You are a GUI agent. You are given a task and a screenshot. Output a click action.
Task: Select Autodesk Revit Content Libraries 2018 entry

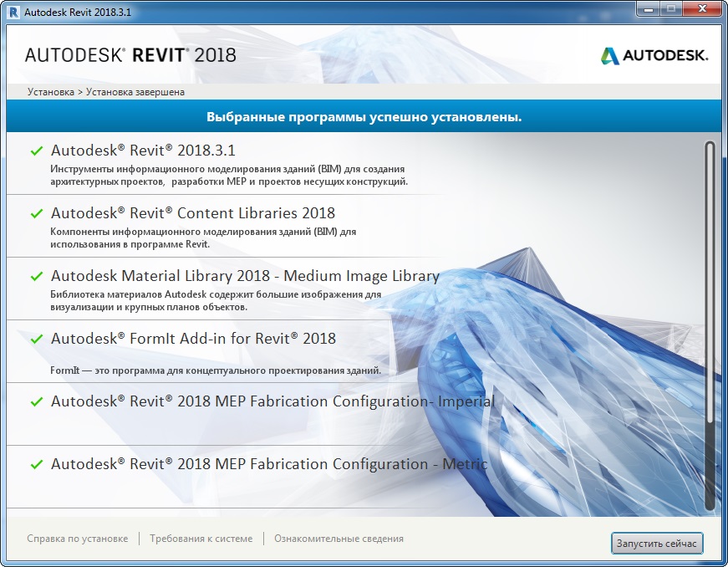tap(193, 213)
